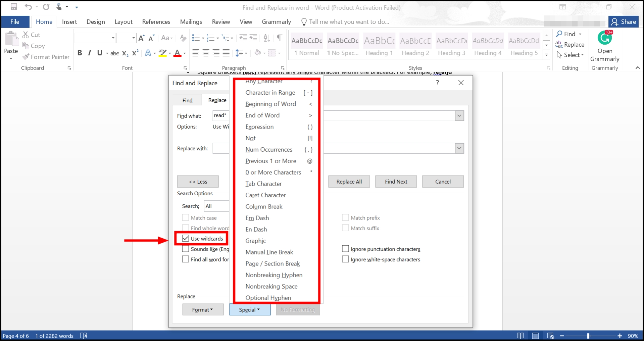Viewport: 644px width, 342px height.
Task: Click the Italic formatting icon
Action: pos(90,53)
